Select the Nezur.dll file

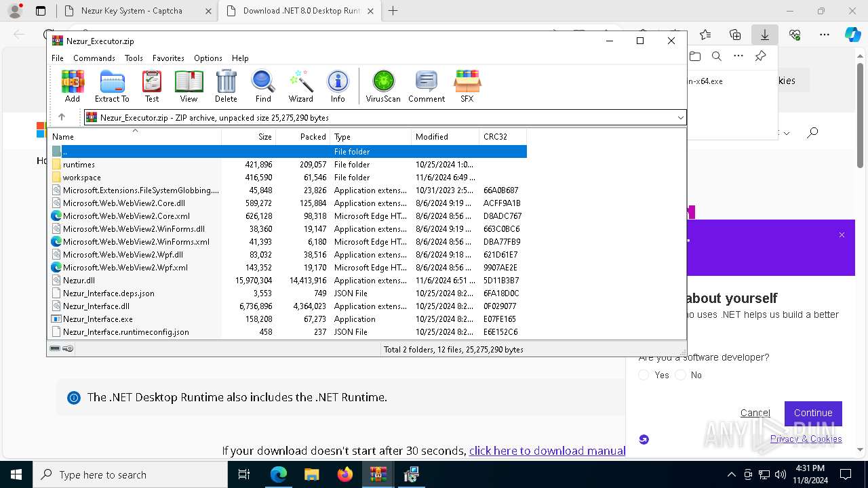[x=288, y=281]
